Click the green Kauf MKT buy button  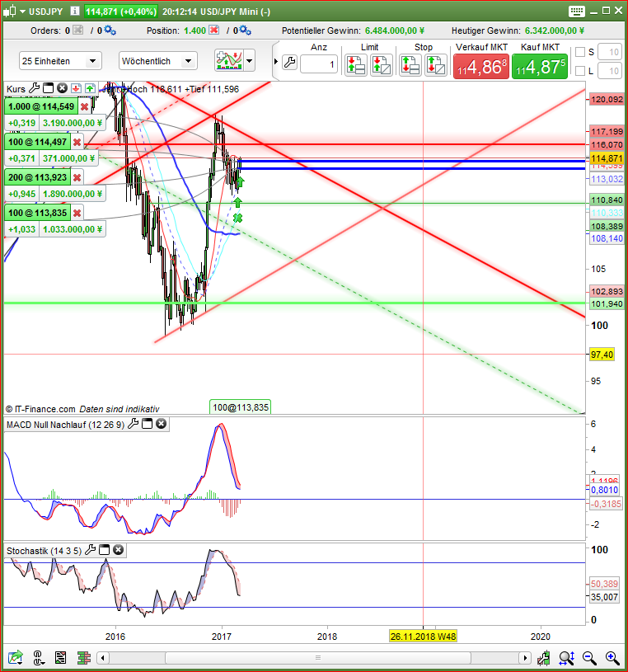pyautogui.click(x=540, y=67)
